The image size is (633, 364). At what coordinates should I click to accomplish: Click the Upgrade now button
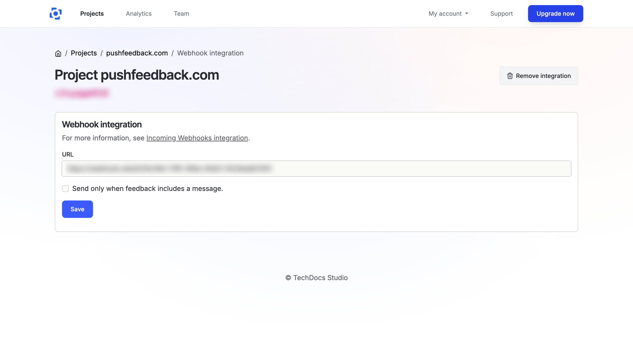[x=555, y=14]
